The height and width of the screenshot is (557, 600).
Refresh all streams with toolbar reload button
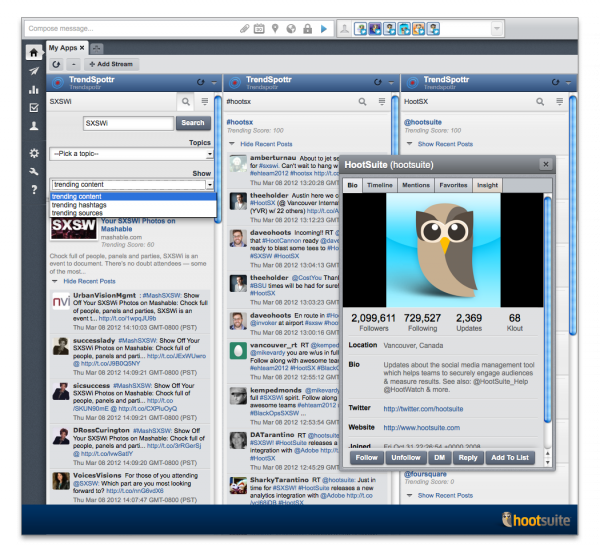[x=56, y=64]
